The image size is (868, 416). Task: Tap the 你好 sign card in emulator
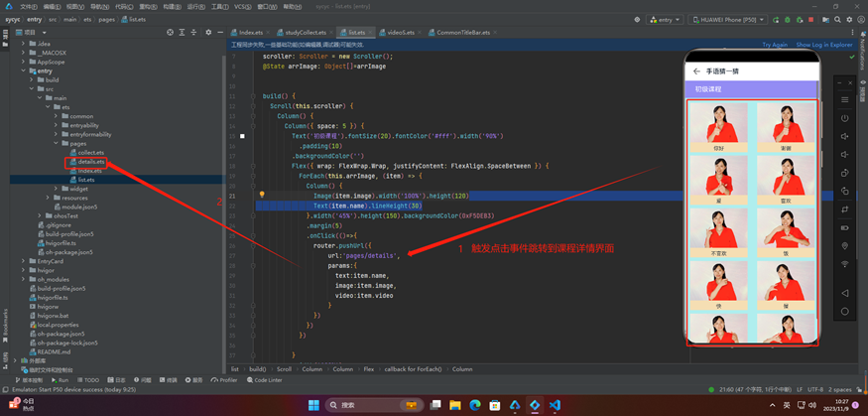point(719,127)
